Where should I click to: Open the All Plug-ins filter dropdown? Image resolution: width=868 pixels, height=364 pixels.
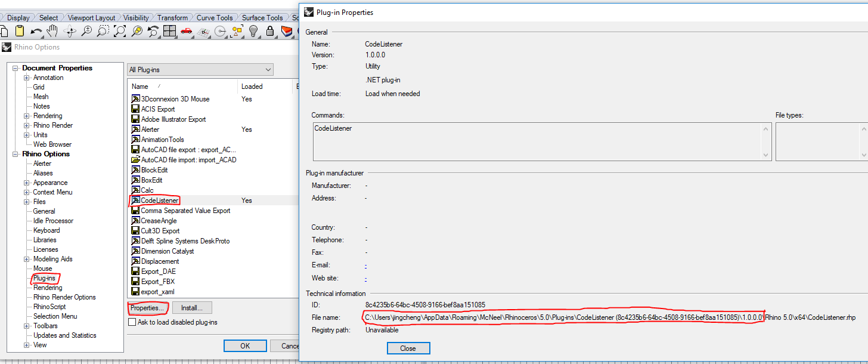[200, 70]
